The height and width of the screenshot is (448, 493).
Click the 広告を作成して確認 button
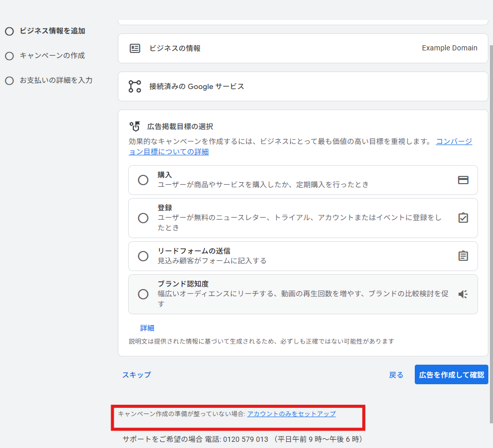[451, 374]
